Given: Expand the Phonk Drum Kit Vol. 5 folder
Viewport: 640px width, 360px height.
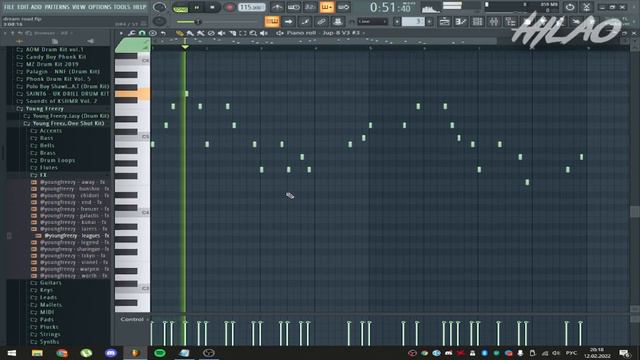Looking at the screenshot, I should click(58, 79).
